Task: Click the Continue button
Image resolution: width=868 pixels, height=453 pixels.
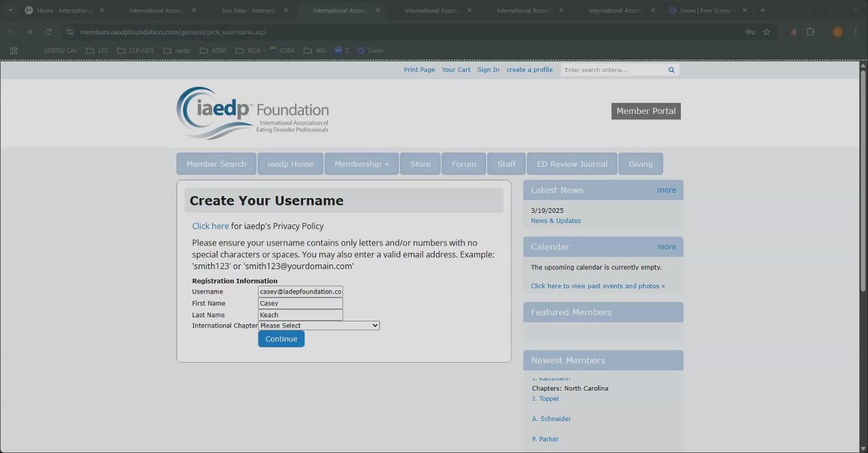Action: pyautogui.click(x=281, y=339)
